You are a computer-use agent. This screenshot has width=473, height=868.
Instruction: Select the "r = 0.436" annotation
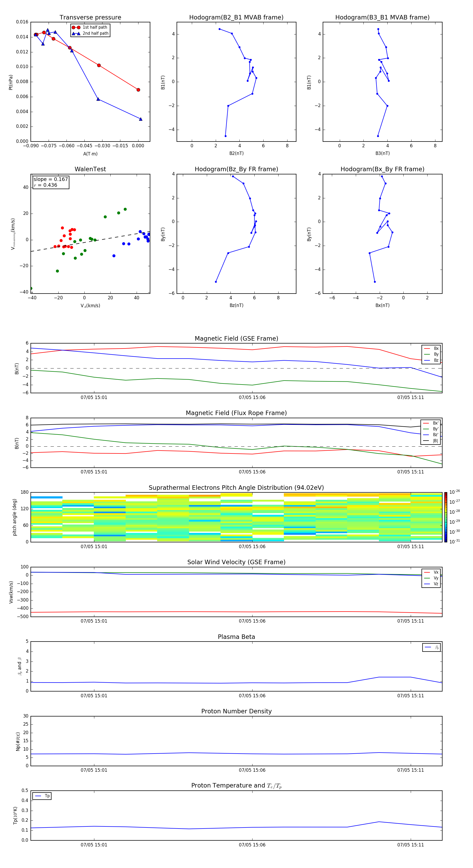(x=45, y=185)
